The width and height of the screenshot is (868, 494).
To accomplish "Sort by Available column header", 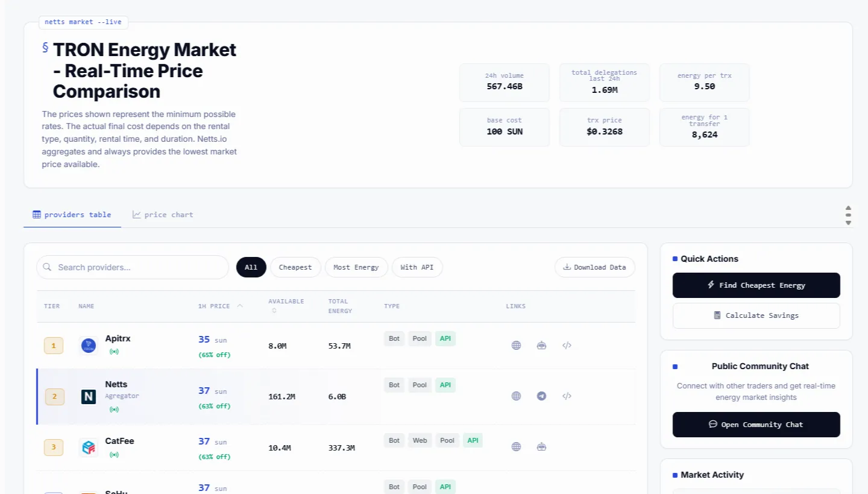I will pos(286,306).
